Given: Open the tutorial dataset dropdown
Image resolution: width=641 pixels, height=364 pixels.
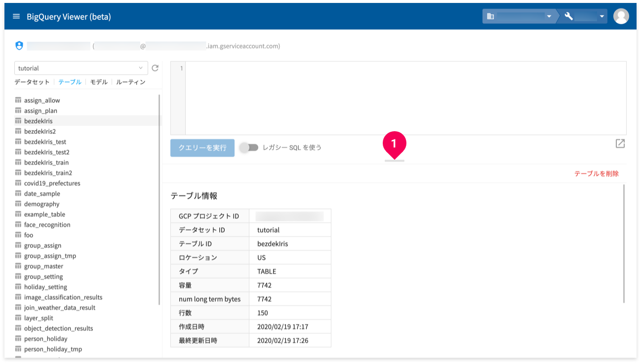Looking at the screenshot, I should click(81, 68).
